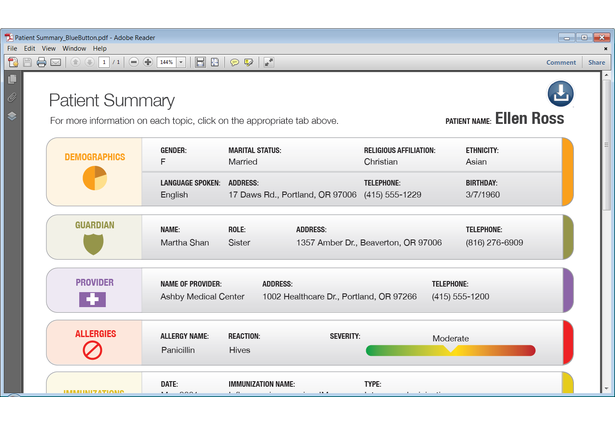615x424 pixels.
Task: Click provider address 1002 Healthcare Dr.
Action: point(340,297)
